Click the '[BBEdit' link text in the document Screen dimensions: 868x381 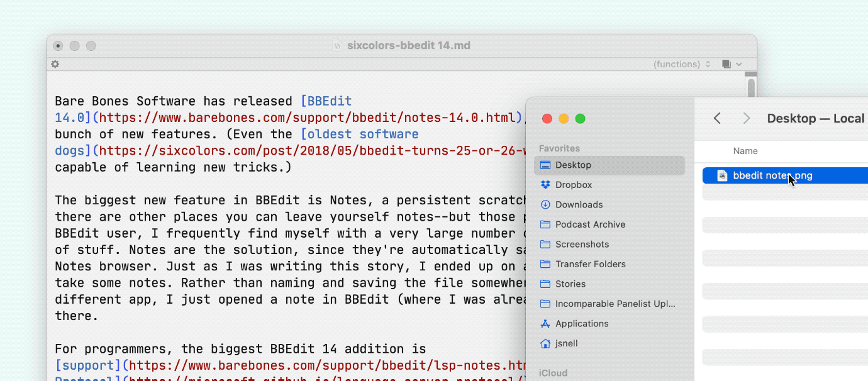click(326, 101)
